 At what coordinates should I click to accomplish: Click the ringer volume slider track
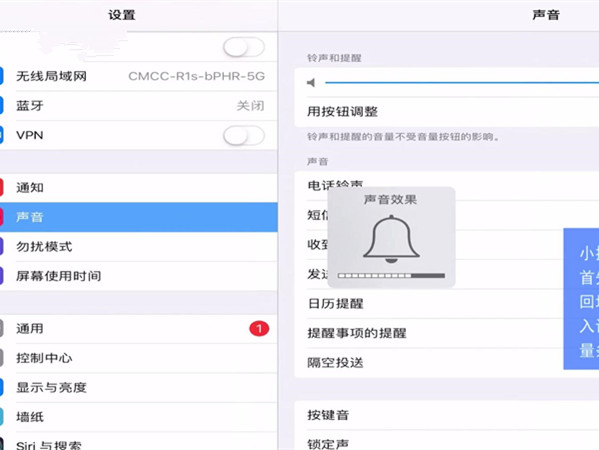pos(462,83)
